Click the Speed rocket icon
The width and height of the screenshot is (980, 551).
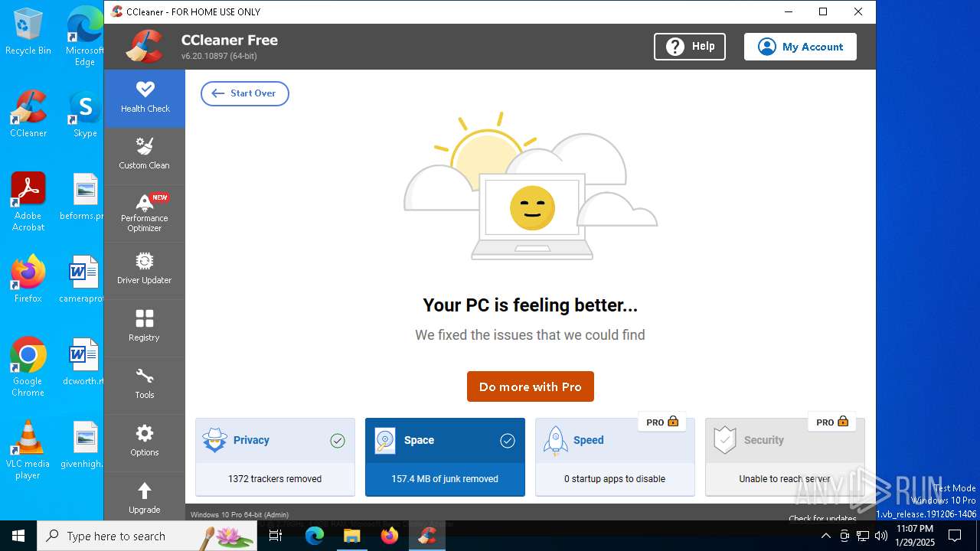tap(555, 441)
